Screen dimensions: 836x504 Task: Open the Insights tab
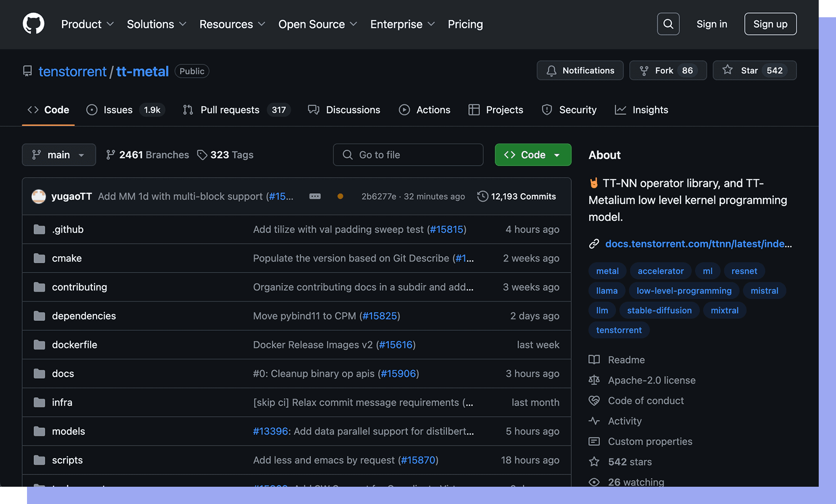(x=650, y=110)
